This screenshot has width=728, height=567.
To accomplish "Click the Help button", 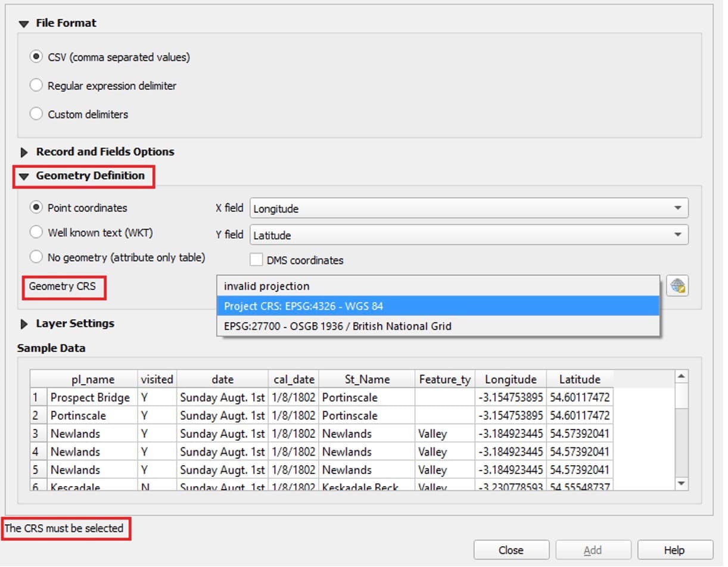I will [x=674, y=550].
